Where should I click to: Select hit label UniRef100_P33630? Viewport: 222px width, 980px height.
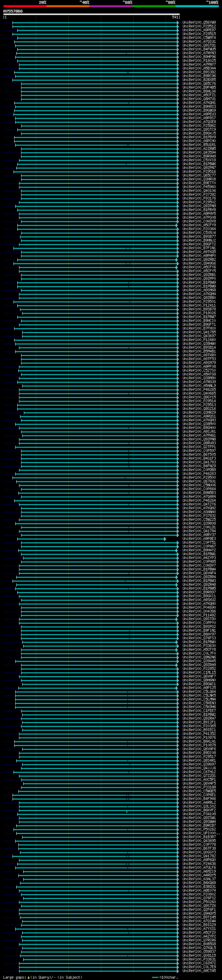(199, 646)
